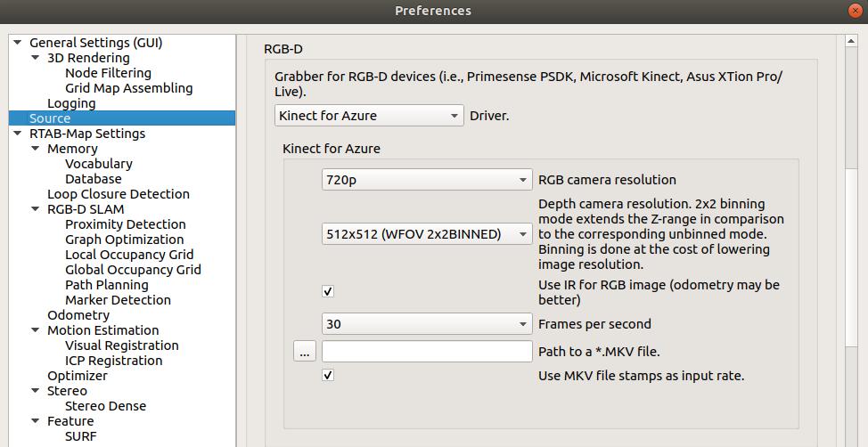Select Odometry in the settings tree
This screenshot has height=447, width=868.
[78, 315]
